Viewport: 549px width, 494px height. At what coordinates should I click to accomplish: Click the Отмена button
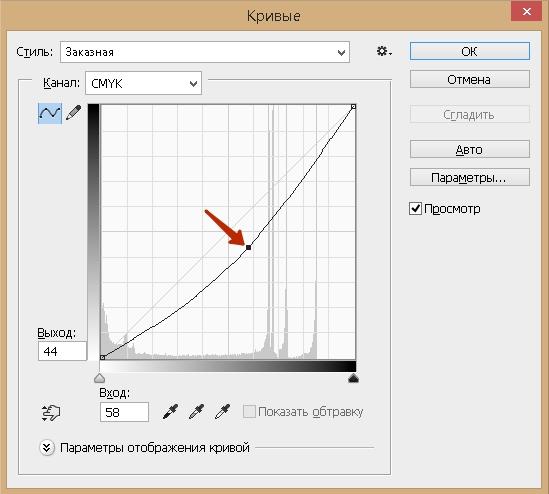(470, 79)
